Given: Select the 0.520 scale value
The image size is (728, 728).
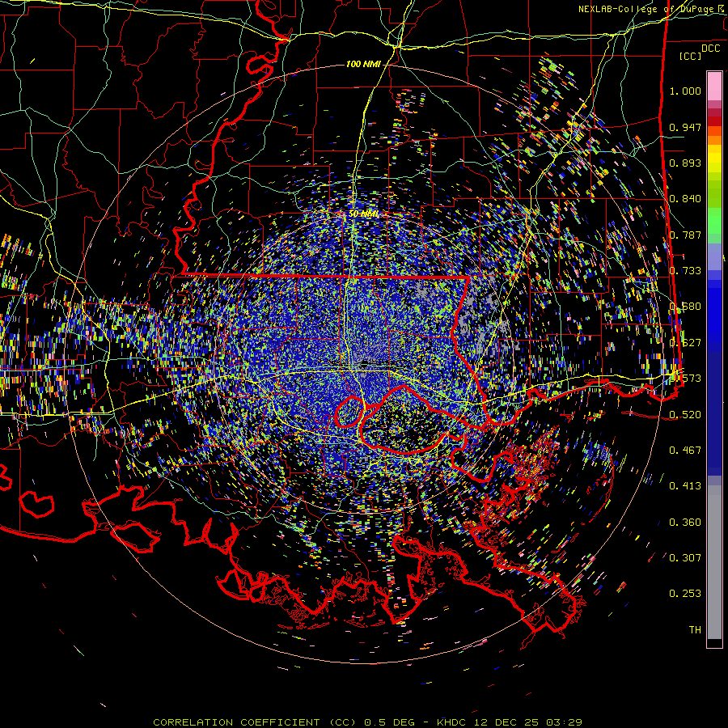Looking at the screenshot, I should click(x=685, y=414).
